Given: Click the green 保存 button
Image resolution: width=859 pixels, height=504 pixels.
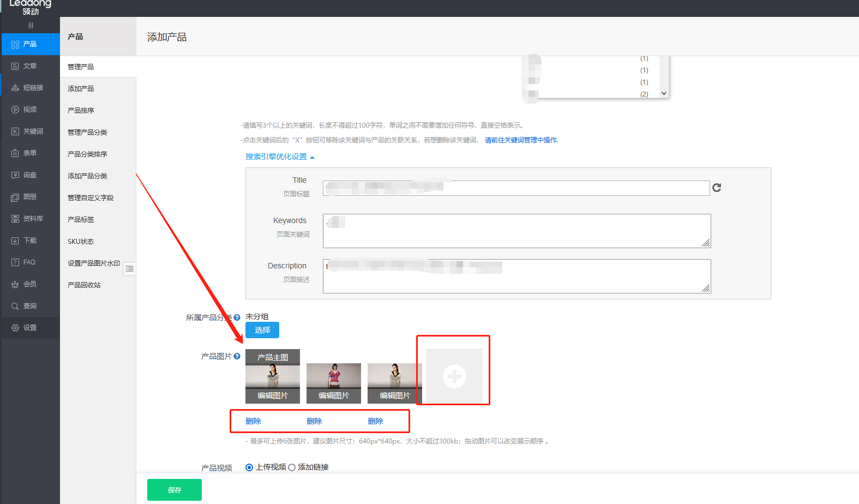Looking at the screenshot, I should [x=174, y=490].
